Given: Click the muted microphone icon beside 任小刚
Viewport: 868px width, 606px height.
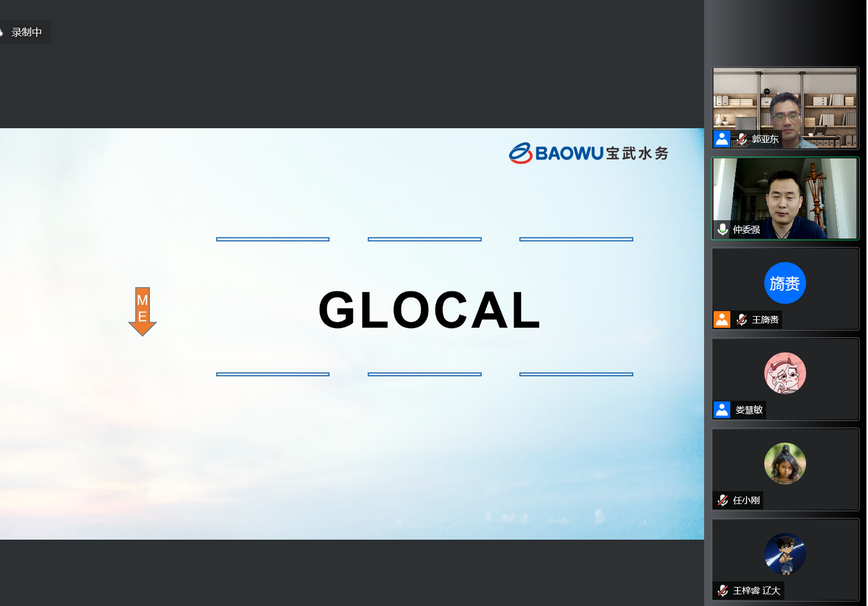Looking at the screenshot, I should (722, 500).
